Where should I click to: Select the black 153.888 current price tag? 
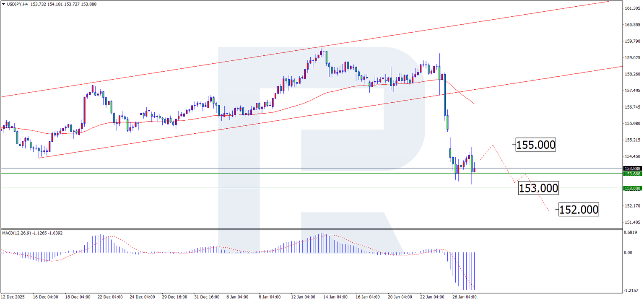point(631,168)
